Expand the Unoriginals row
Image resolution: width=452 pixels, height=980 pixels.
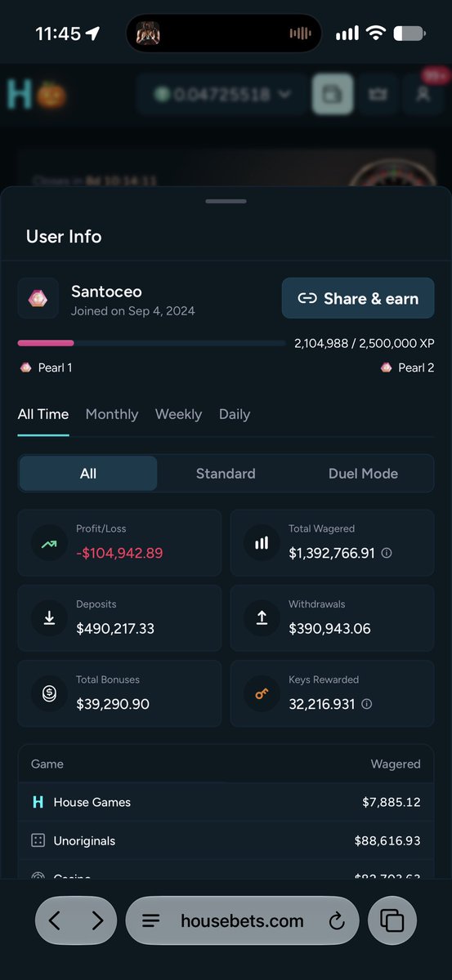point(226,840)
